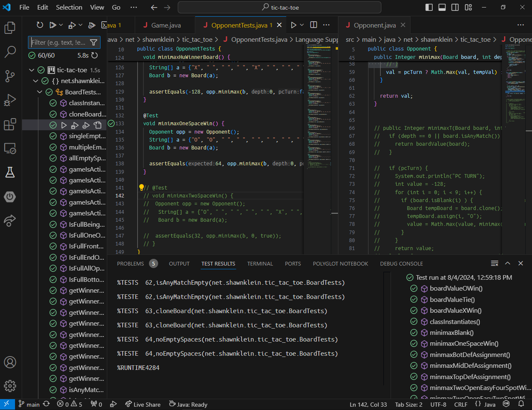This screenshot has height=410, width=532.
Task: Toggle Secondary Side Bar layout button
Action: (x=455, y=8)
